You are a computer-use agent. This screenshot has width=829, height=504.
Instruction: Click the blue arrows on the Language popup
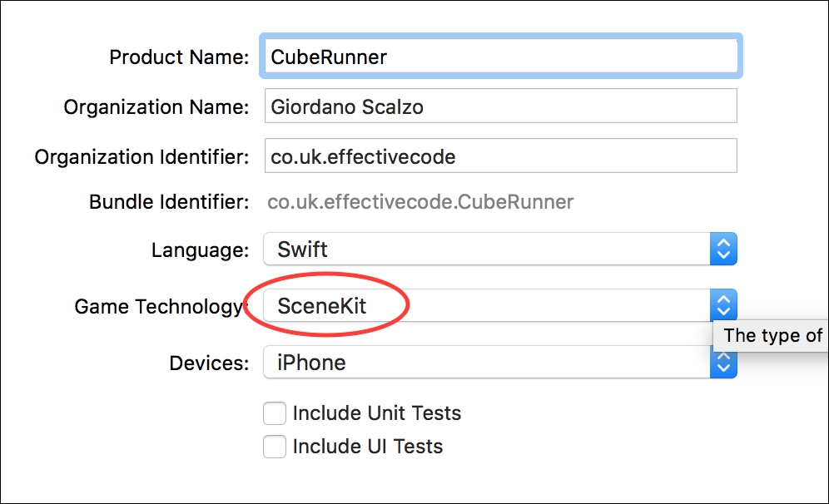tap(723, 249)
